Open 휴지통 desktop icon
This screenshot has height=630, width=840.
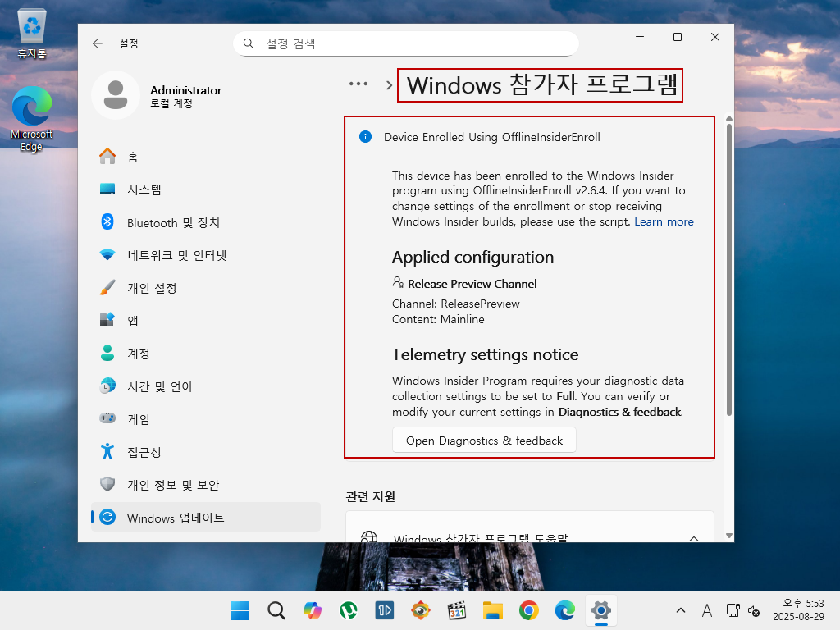[x=32, y=33]
